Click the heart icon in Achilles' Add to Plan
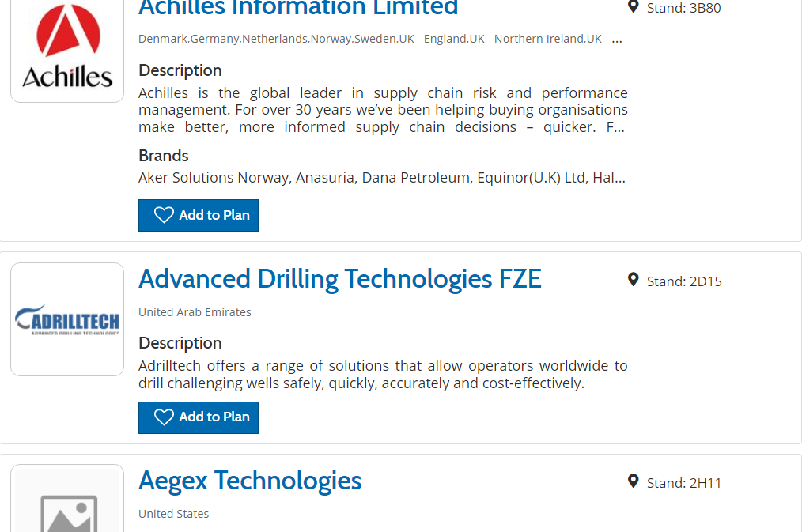The image size is (802, 532). (x=164, y=215)
